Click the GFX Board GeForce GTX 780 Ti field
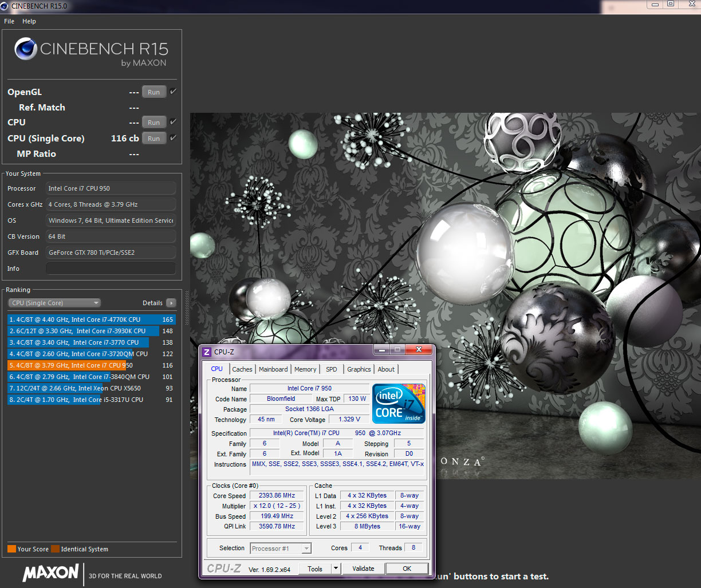 coord(111,252)
